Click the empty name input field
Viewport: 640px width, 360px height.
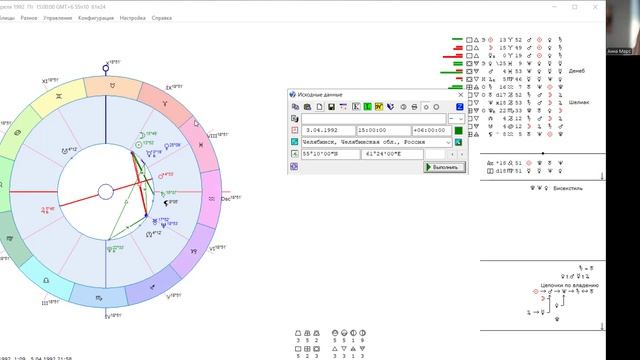373,119
